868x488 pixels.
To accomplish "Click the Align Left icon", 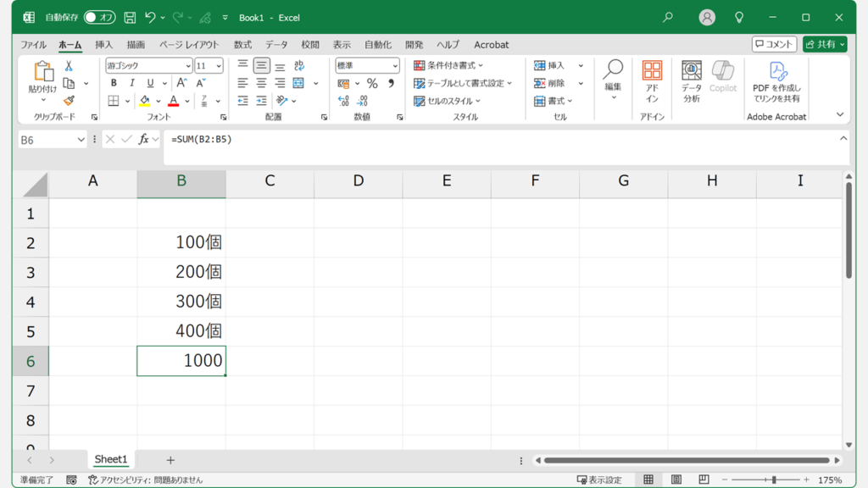I will 242,83.
